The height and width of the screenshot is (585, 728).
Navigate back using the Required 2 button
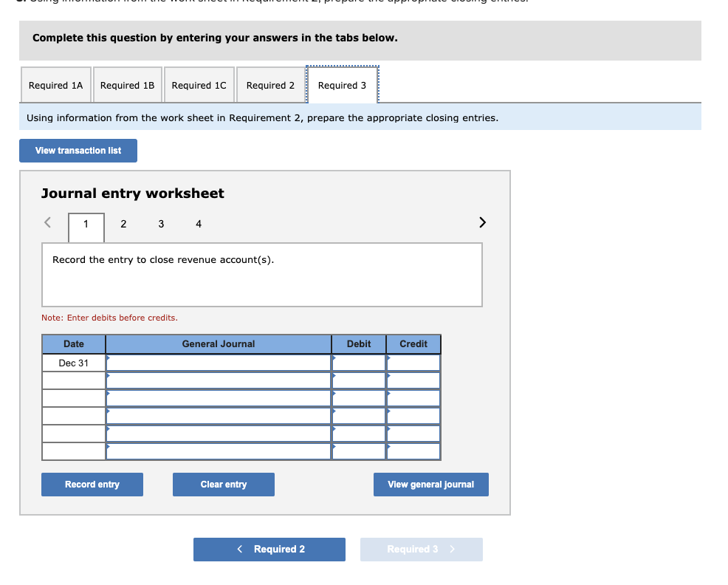pyautogui.click(x=269, y=549)
